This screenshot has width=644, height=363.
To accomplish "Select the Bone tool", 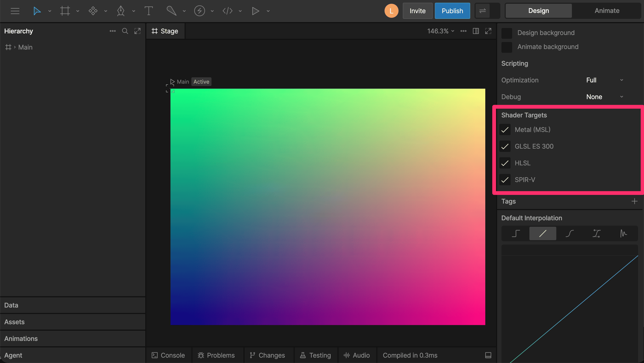I will point(171,11).
